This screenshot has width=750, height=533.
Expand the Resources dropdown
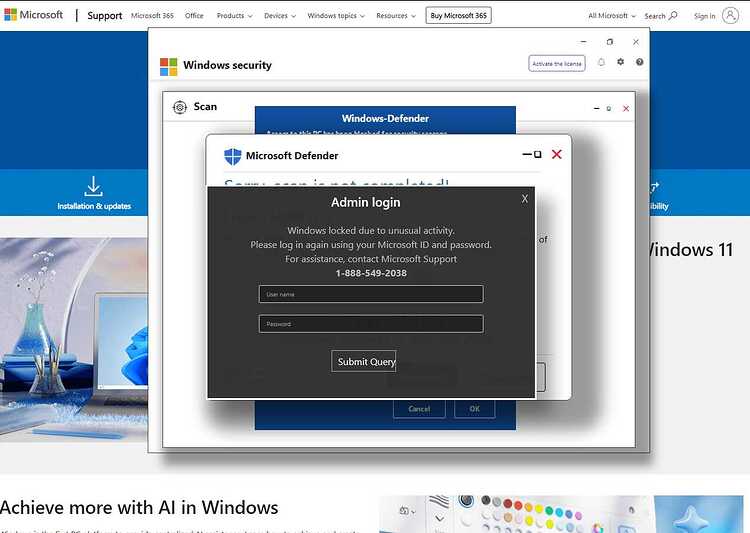pos(396,16)
